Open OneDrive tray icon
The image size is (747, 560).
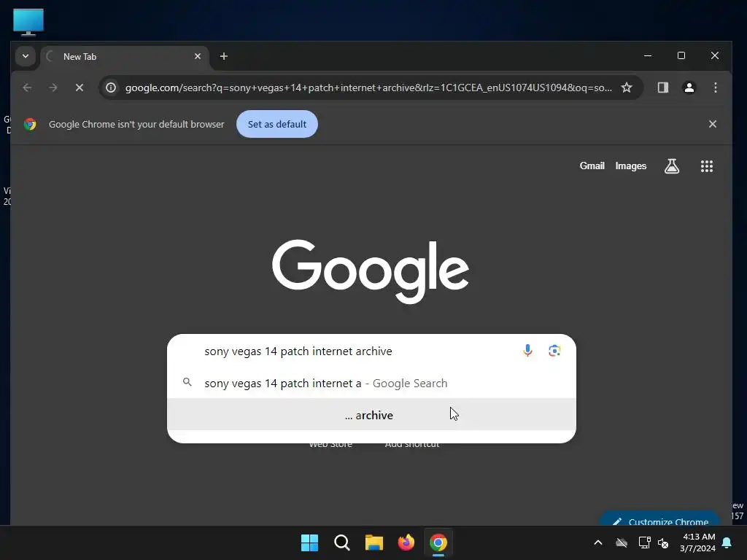click(622, 542)
